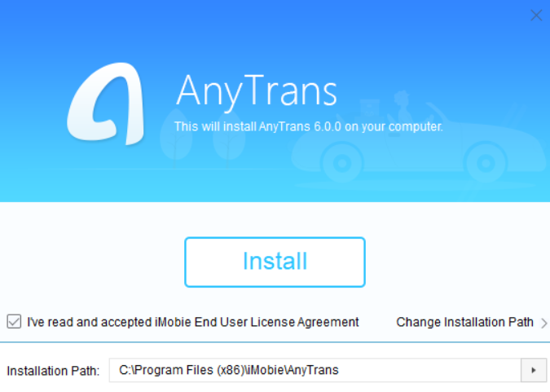
Task: Close the AnyTrans installer window
Action: pos(536,15)
